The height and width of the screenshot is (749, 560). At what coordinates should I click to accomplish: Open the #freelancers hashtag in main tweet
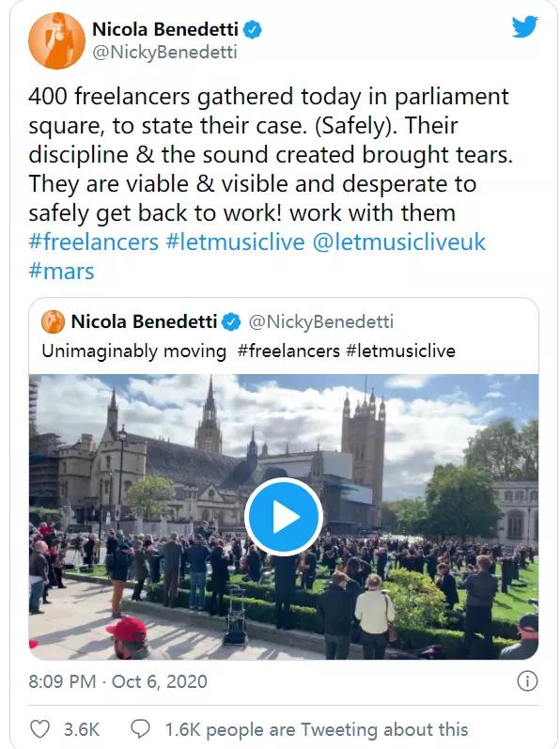(x=94, y=242)
